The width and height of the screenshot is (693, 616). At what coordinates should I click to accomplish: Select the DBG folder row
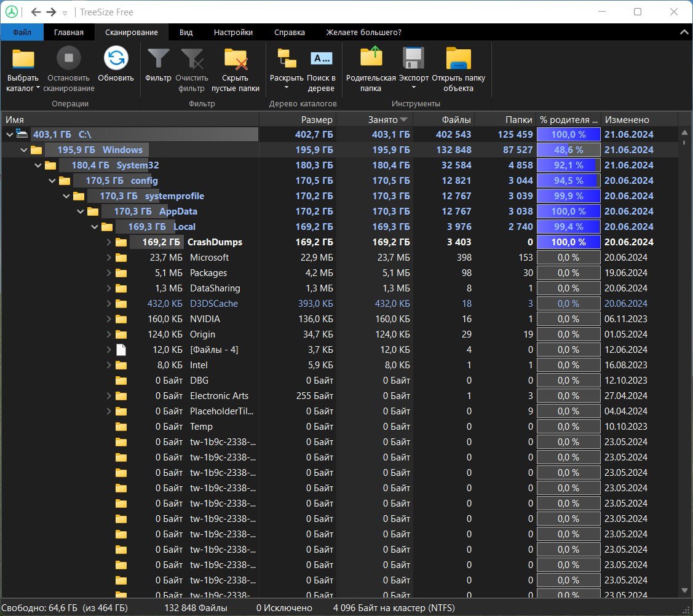pos(339,381)
